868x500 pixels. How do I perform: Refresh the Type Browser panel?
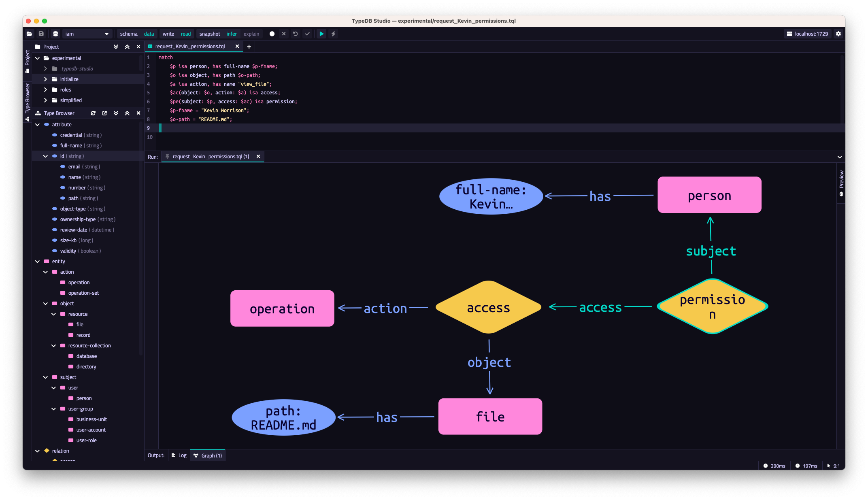[x=93, y=113]
